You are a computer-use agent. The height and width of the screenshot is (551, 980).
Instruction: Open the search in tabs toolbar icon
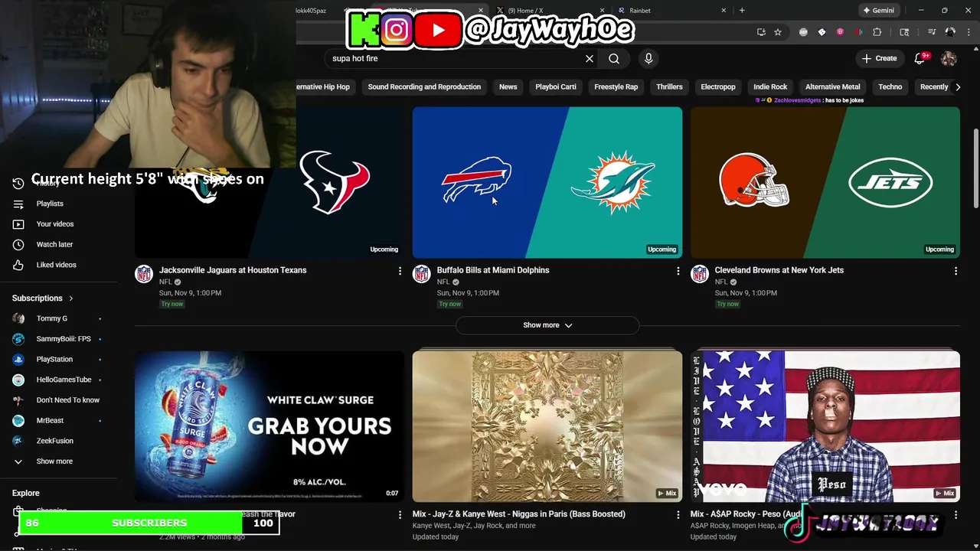click(904, 32)
